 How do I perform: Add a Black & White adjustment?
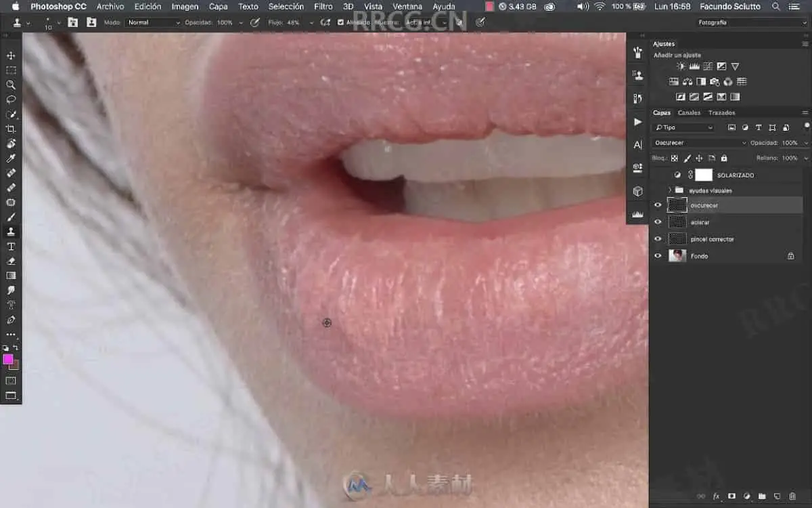point(701,81)
